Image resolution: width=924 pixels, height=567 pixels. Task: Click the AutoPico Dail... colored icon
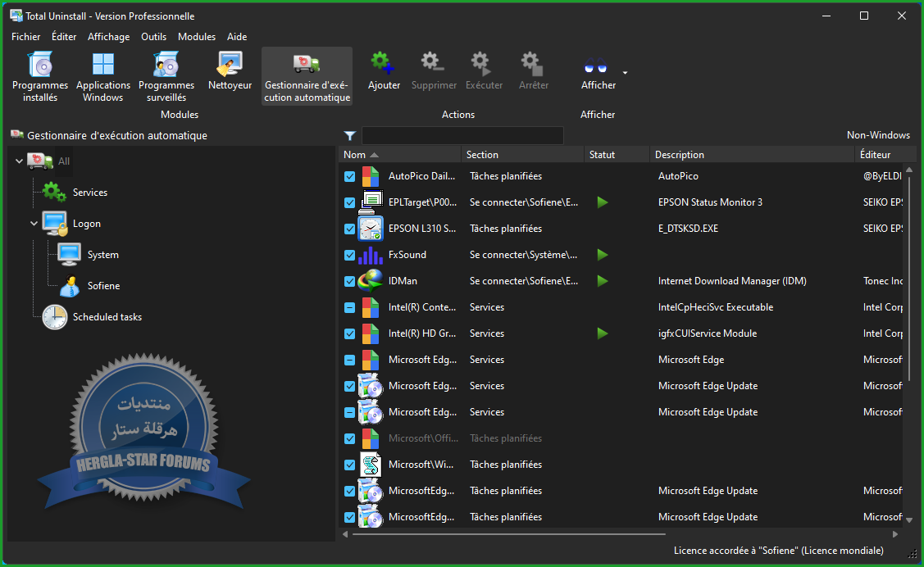(371, 176)
